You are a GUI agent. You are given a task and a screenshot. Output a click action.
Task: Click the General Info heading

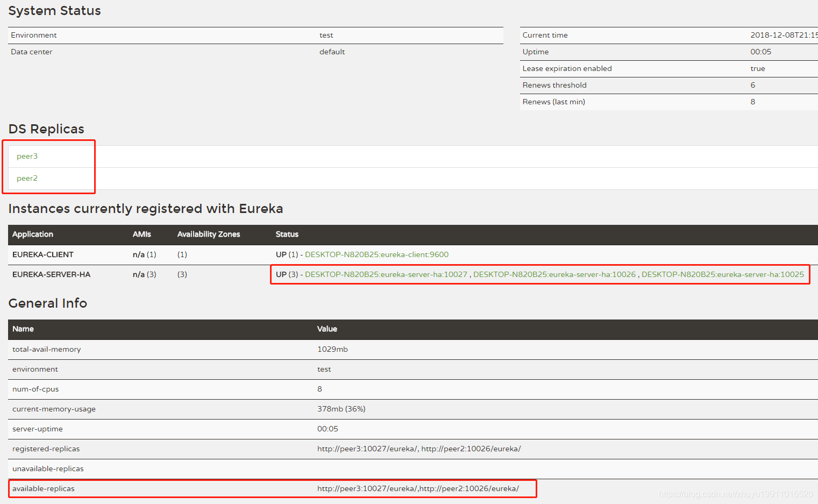tap(48, 303)
